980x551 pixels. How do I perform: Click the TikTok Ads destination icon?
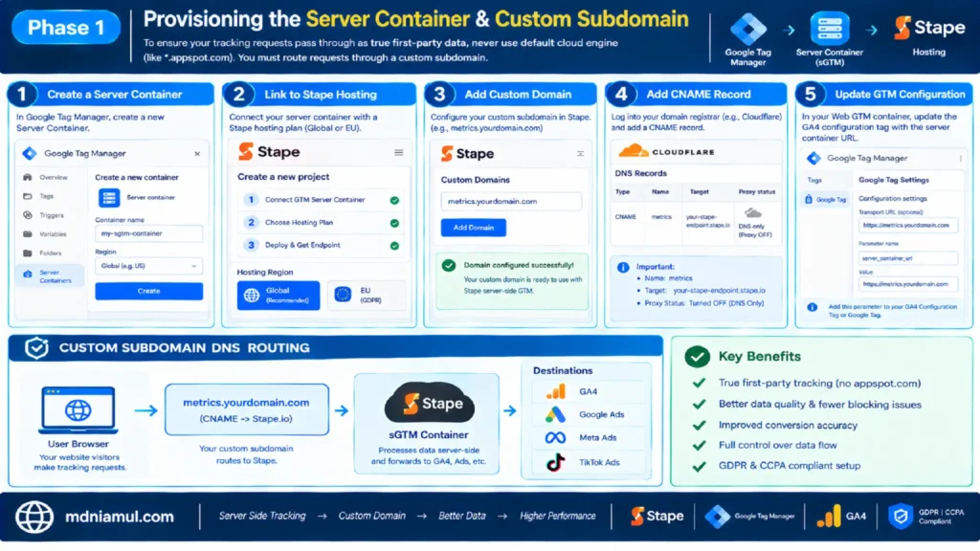coord(555,463)
